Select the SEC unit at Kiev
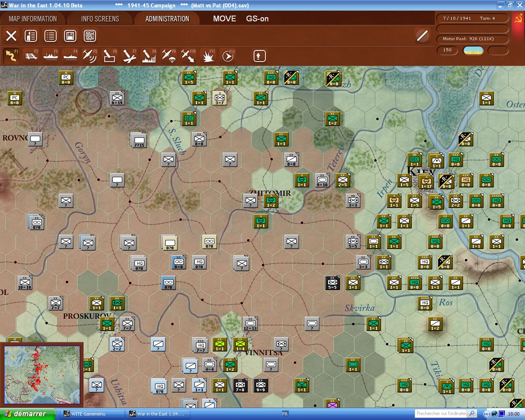 point(415,160)
